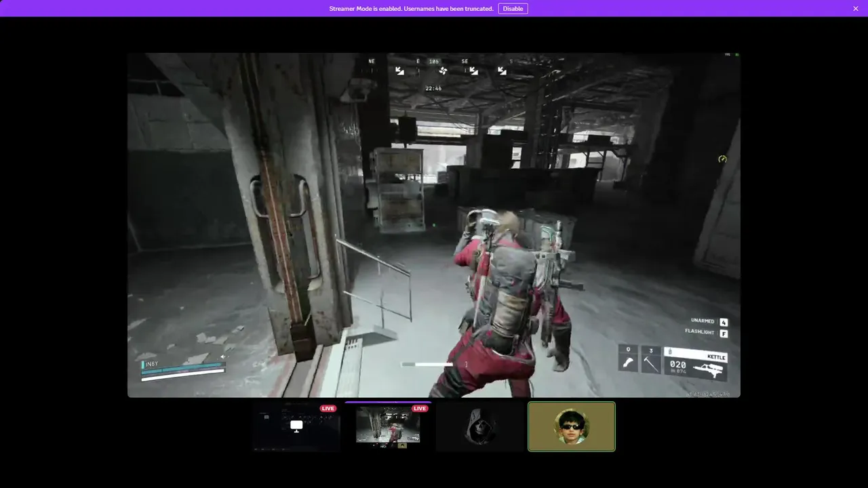The image size is (868, 488).
Task: Select the first stream tile with monitor icon
Action: [x=296, y=426]
